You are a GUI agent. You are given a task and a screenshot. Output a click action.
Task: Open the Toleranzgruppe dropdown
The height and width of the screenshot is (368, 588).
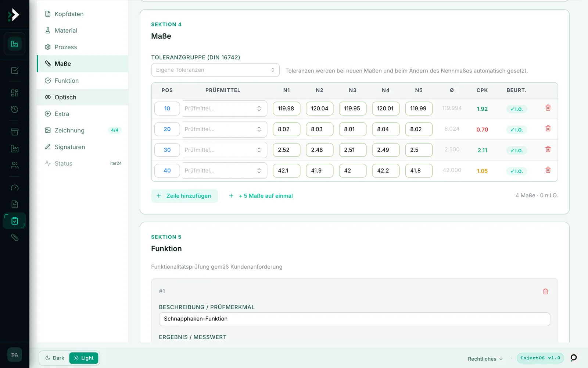tap(215, 70)
